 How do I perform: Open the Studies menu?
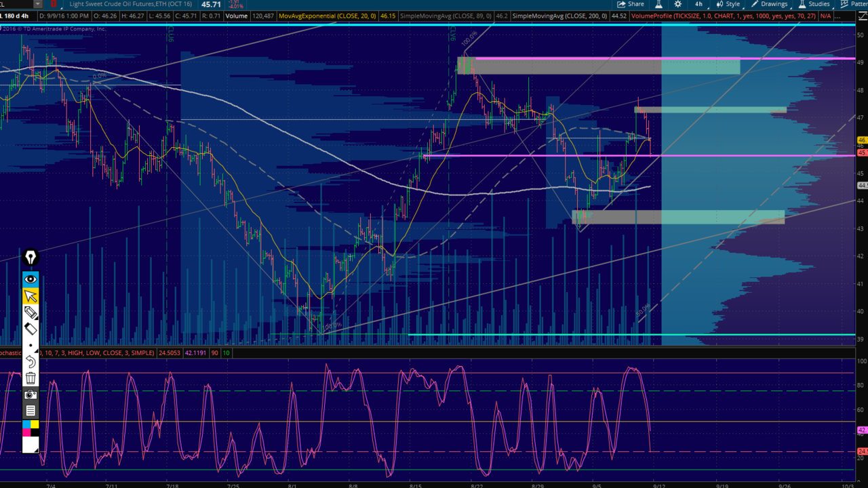coord(814,4)
